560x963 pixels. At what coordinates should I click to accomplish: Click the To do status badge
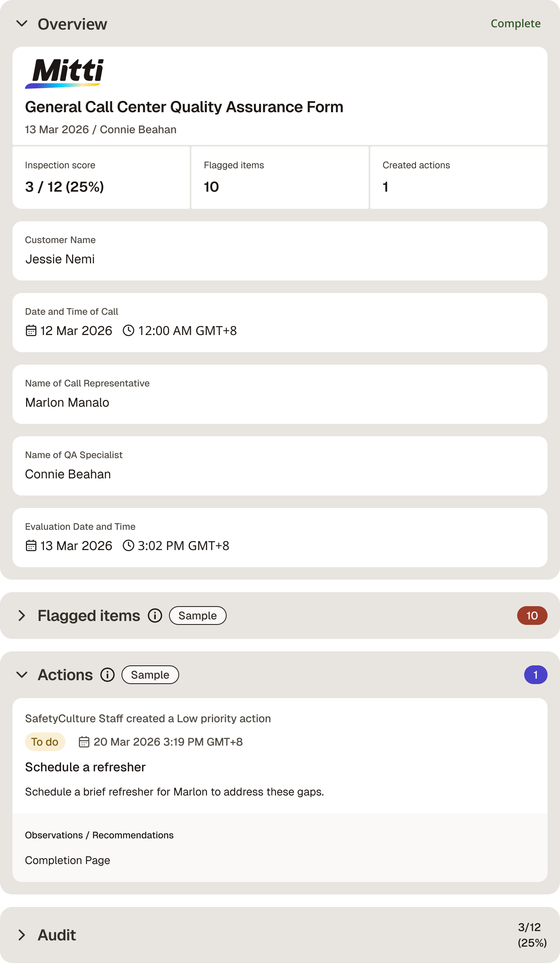[x=45, y=742]
